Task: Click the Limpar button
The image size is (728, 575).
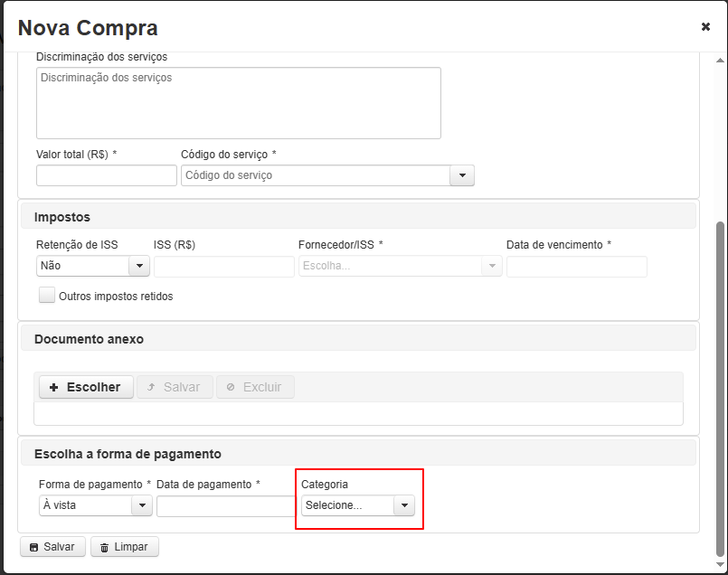Action: [125, 547]
